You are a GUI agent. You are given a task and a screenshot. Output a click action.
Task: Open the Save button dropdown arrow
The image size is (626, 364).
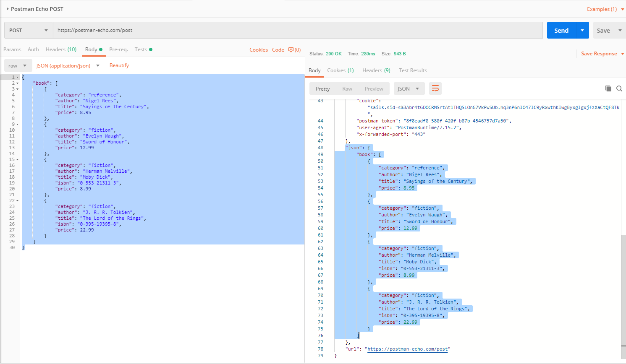(620, 30)
